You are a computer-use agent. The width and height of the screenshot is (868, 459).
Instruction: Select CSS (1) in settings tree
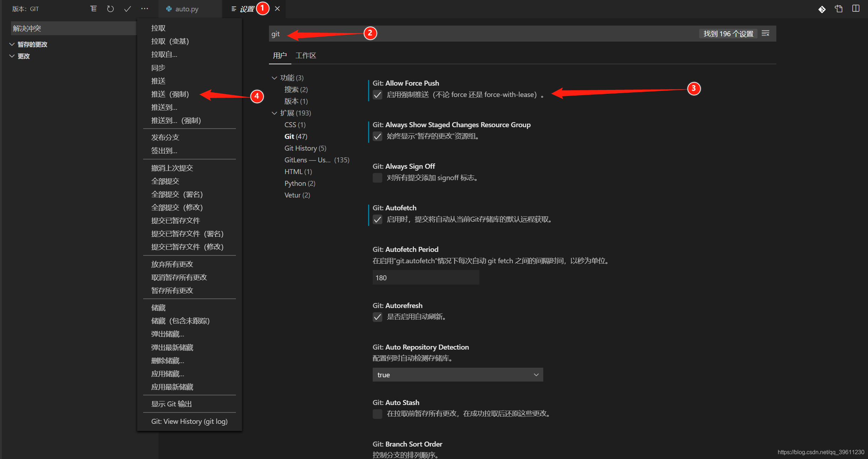click(295, 125)
